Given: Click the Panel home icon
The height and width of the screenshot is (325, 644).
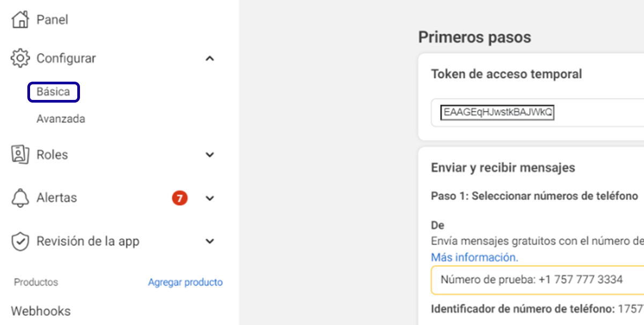Looking at the screenshot, I should click(20, 20).
